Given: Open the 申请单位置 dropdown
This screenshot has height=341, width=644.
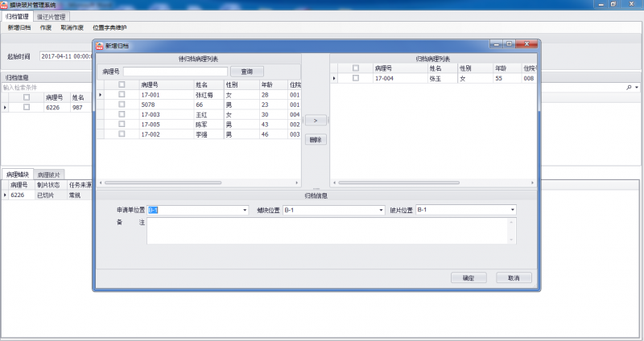Looking at the screenshot, I should coord(245,211).
